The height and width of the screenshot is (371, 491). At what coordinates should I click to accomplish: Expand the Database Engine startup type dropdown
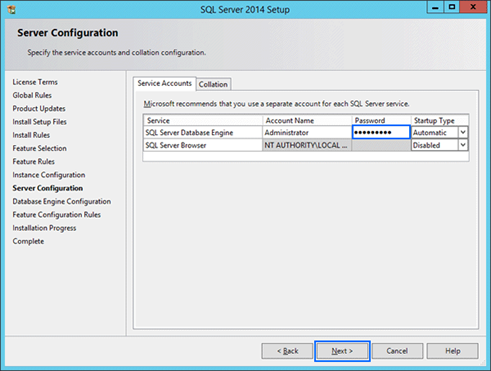[463, 132]
